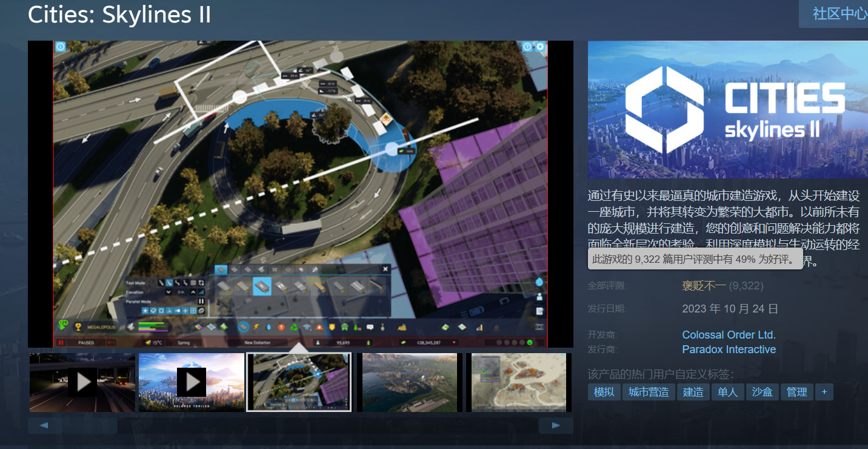Open developer Colossal Order Ltd. link
868x449 pixels.
click(x=729, y=335)
